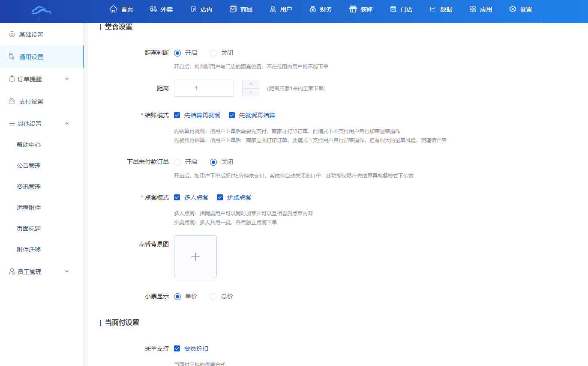Select 关闭 for 下单未付款订单

(x=213, y=162)
